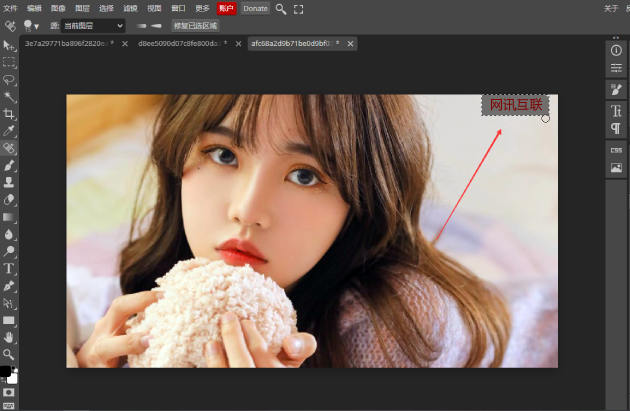Image resolution: width=630 pixels, height=411 pixels.
Task: Toggle quick mask mode button
Action: (9, 393)
